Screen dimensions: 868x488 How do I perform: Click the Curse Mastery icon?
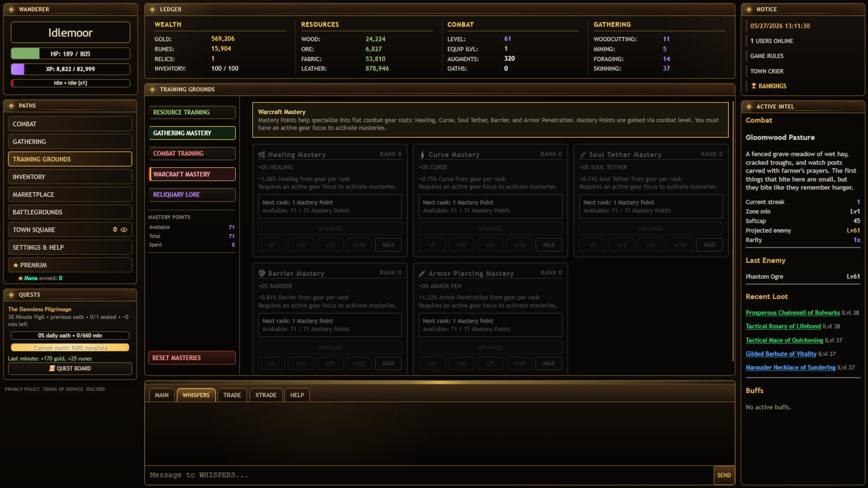click(422, 155)
